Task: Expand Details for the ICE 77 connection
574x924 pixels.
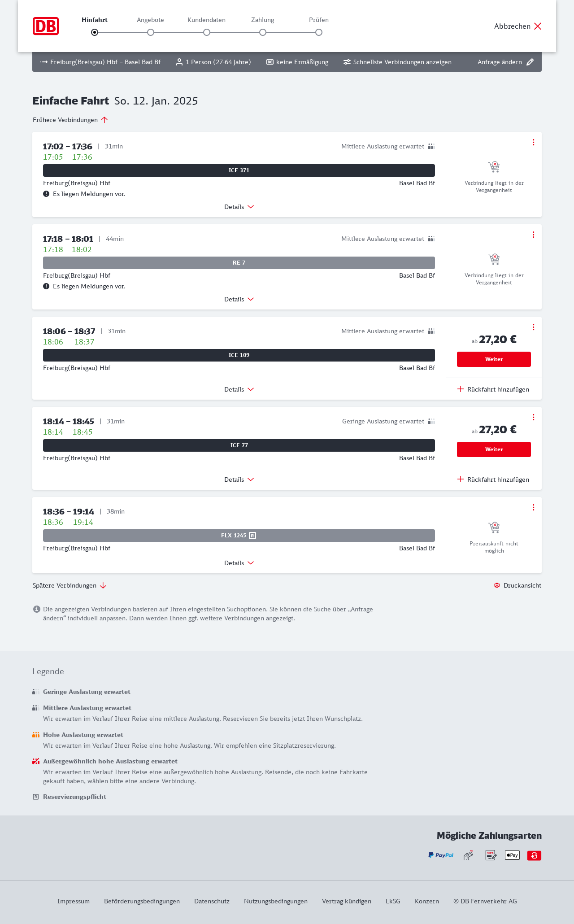Action: (x=239, y=479)
